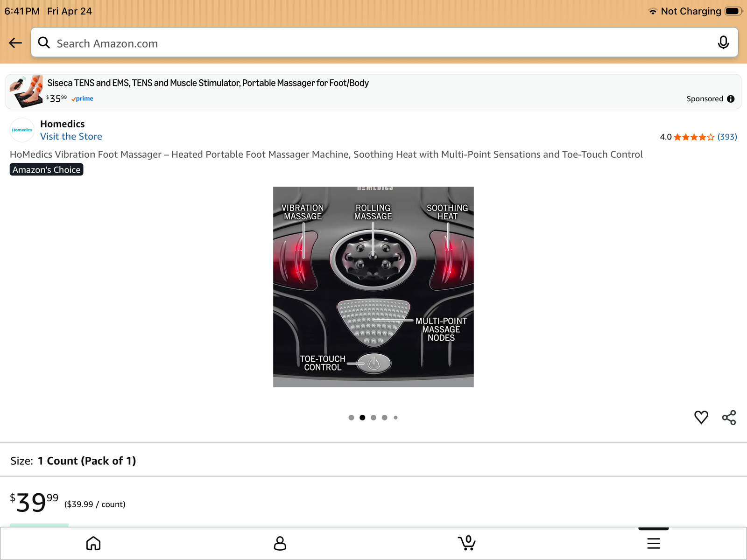Add product to wishlist with heart icon
The height and width of the screenshot is (560, 747).
pos(701,417)
